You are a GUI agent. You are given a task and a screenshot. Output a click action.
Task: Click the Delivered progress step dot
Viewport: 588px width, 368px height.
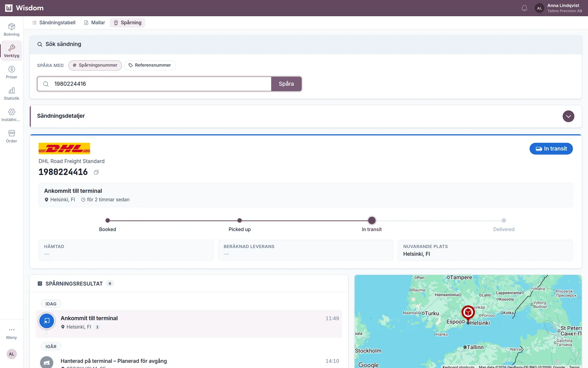coord(504,220)
